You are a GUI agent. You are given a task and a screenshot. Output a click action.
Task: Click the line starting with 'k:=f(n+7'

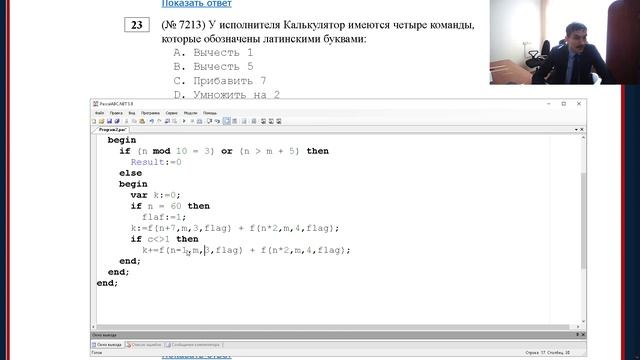click(x=235, y=228)
